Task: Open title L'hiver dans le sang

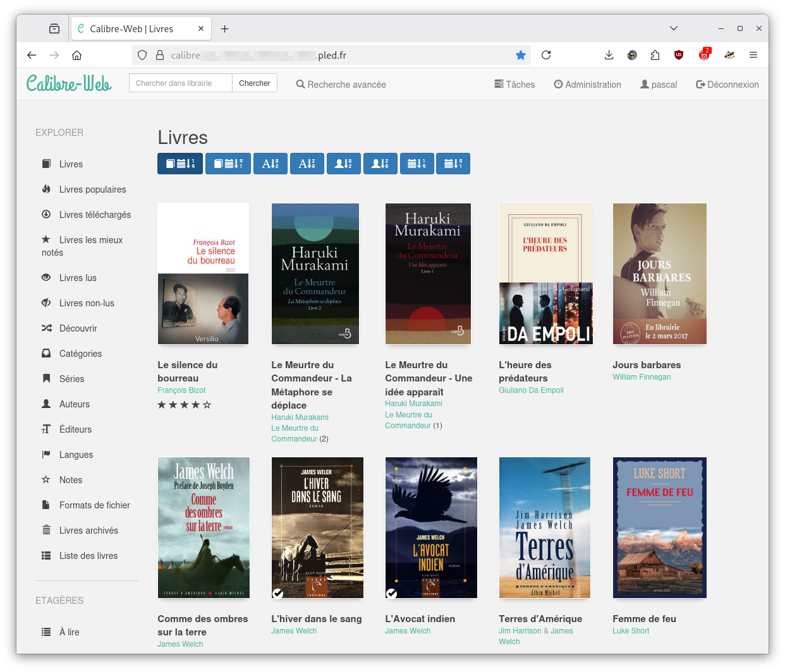Action: (x=317, y=619)
